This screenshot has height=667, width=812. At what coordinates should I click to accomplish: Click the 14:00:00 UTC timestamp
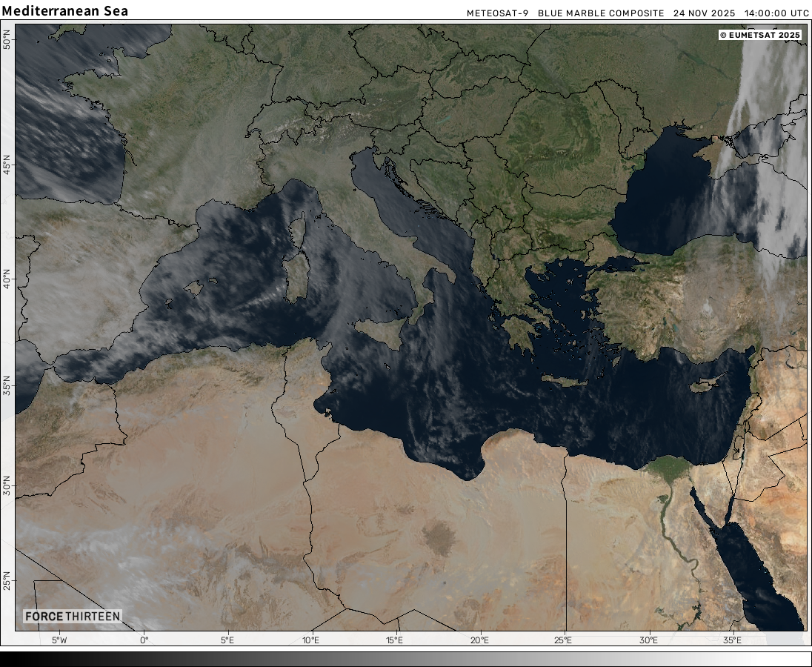776,13
